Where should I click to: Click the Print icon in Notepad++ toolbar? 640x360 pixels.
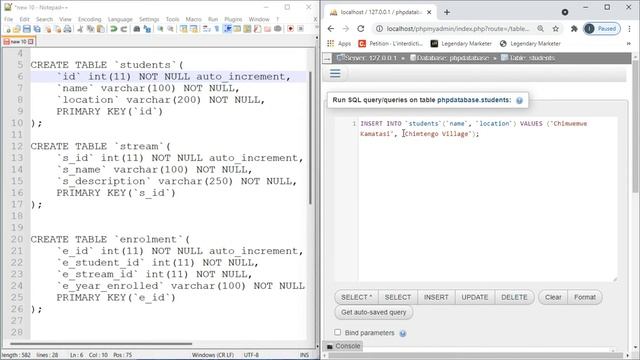point(67,29)
